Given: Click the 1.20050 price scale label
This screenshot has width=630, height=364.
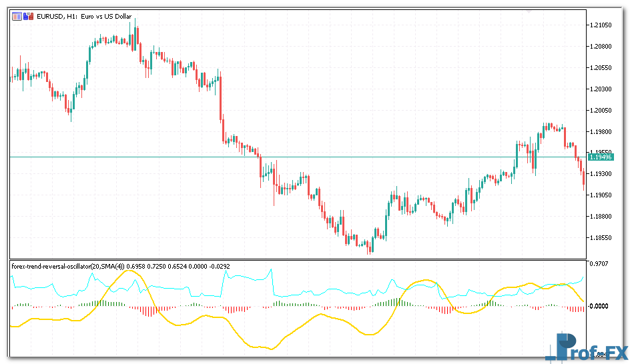Looking at the screenshot, I should (x=602, y=110).
